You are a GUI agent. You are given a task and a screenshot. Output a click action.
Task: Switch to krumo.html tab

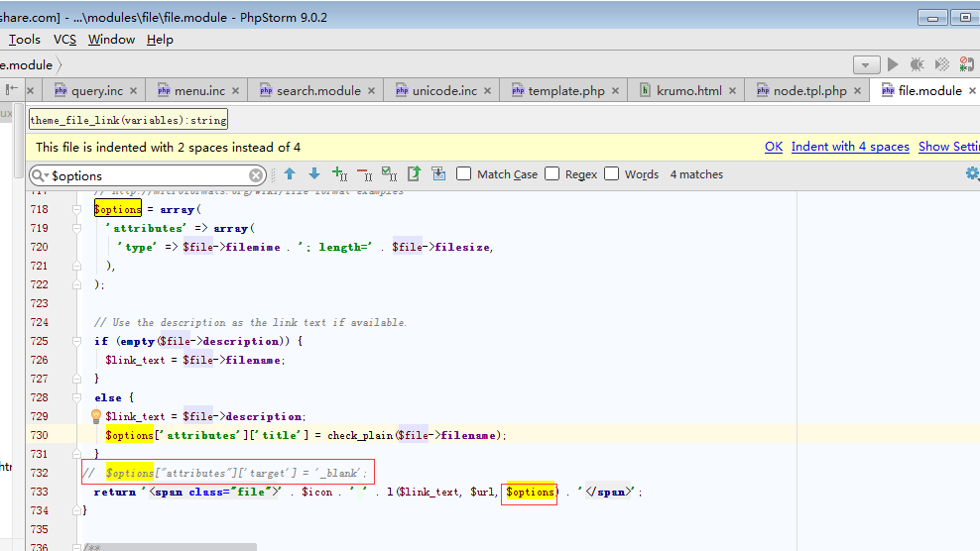[x=688, y=91]
